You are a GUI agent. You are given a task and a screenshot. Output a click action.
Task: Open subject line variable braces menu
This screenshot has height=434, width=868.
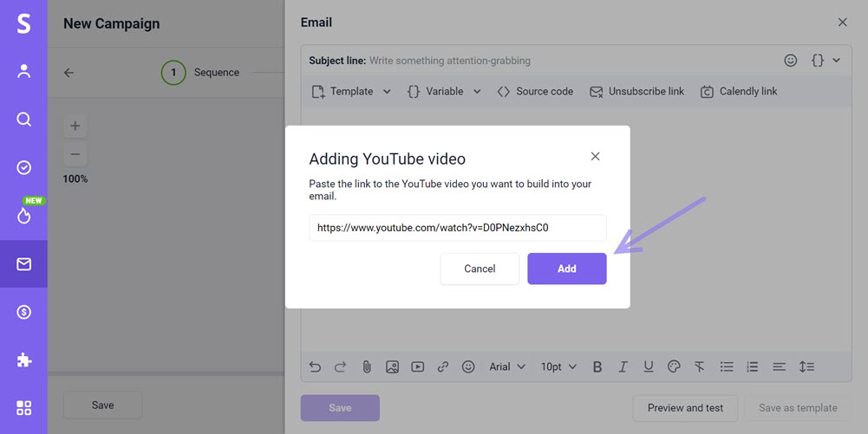point(826,61)
